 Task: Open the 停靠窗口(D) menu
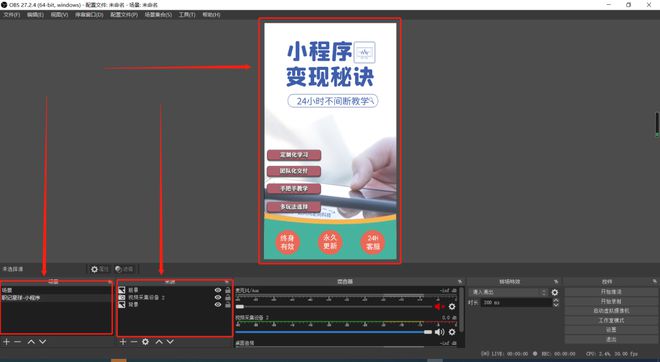89,15
